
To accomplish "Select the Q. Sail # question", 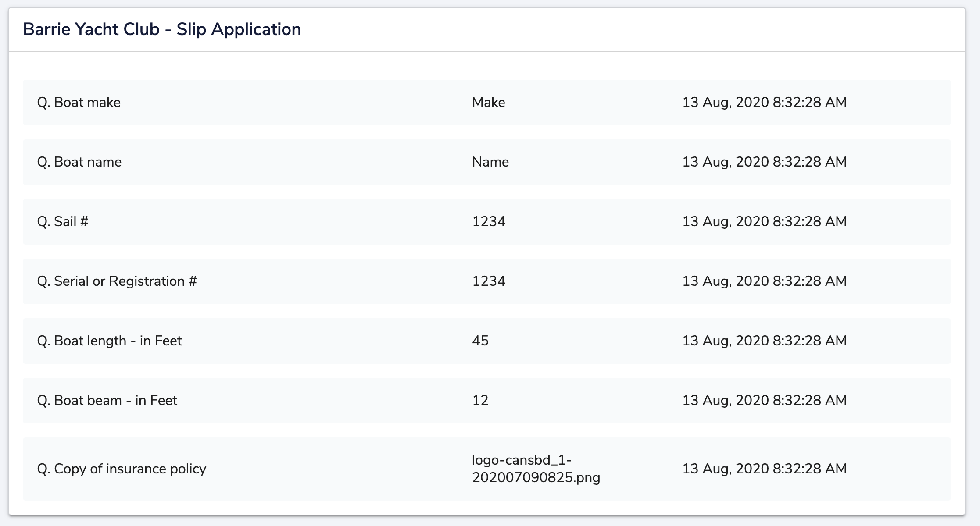I will tap(63, 221).
